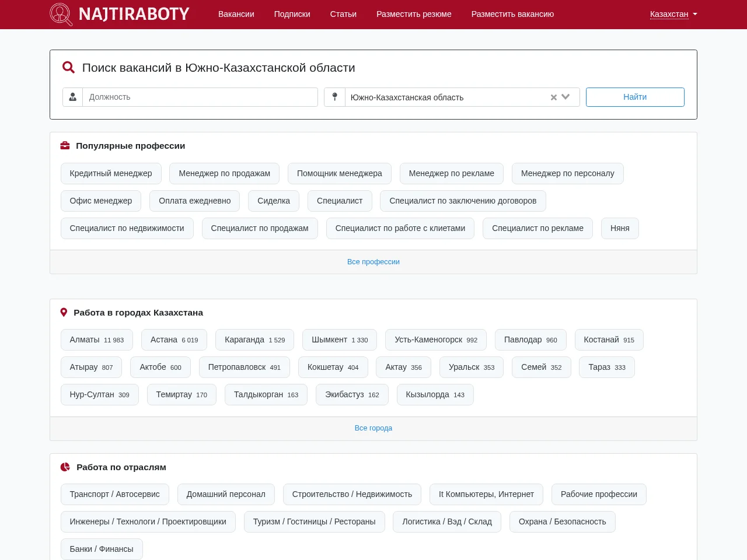Open Петропавловск city vacancies
This screenshot has width=747, height=560.
click(245, 367)
